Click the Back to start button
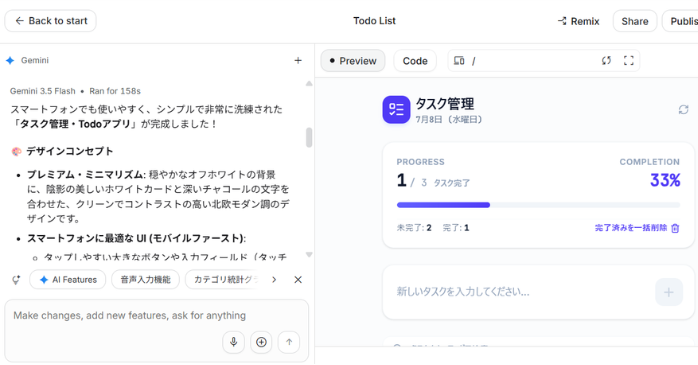Screen dimensions: 698x365 [50, 21]
